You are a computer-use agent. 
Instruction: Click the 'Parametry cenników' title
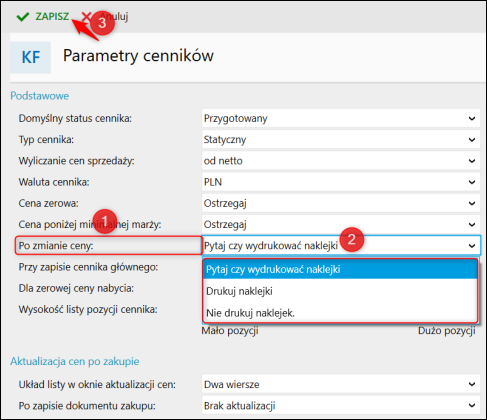point(138,56)
